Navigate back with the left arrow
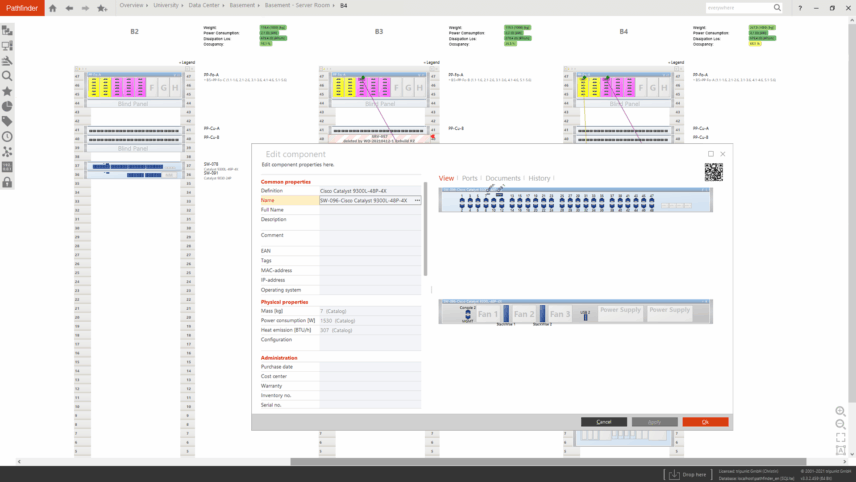 point(69,8)
